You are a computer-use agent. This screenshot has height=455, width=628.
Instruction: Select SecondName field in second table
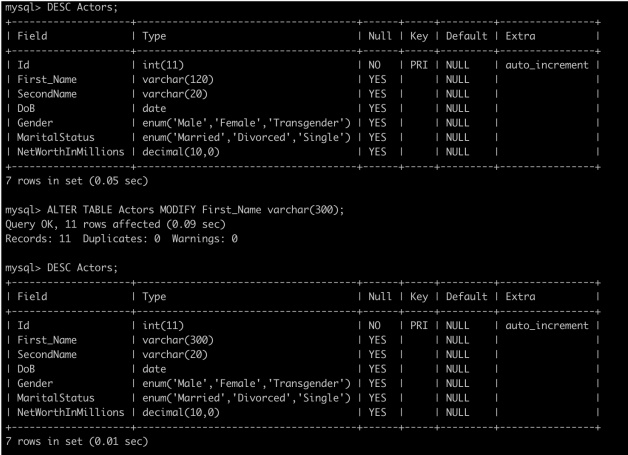pyautogui.click(x=47, y=355)
